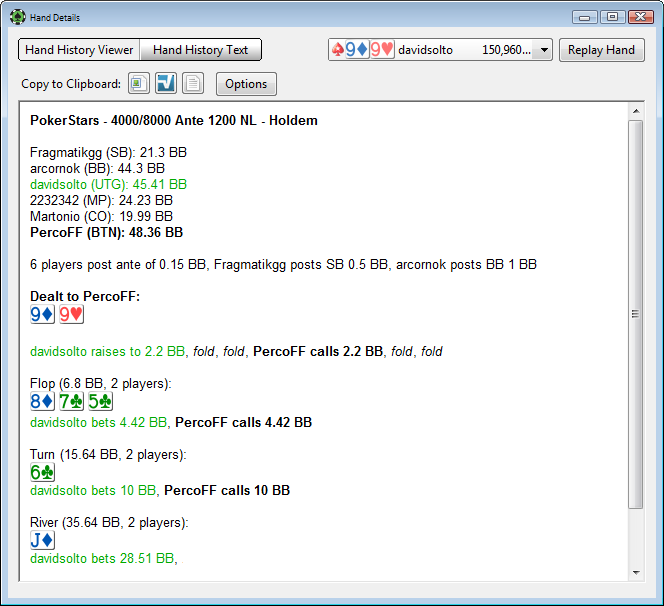Click 'arcornok (BB): 44.3 BB' line
The width and height of the screenshot is (664, 606).
pyautogui.click(x=97, y=169)
